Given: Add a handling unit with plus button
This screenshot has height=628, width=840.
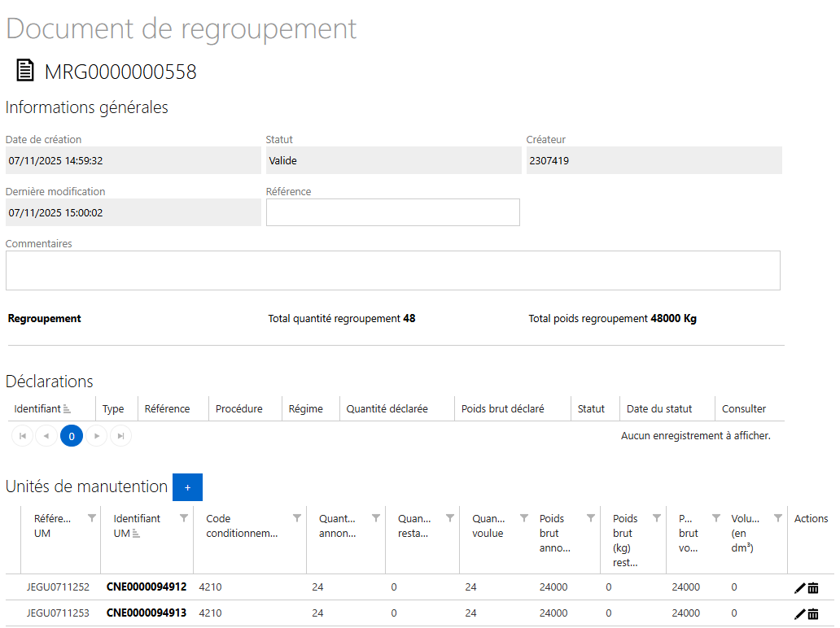Looking at the screenshot, I should pos(187,487).
